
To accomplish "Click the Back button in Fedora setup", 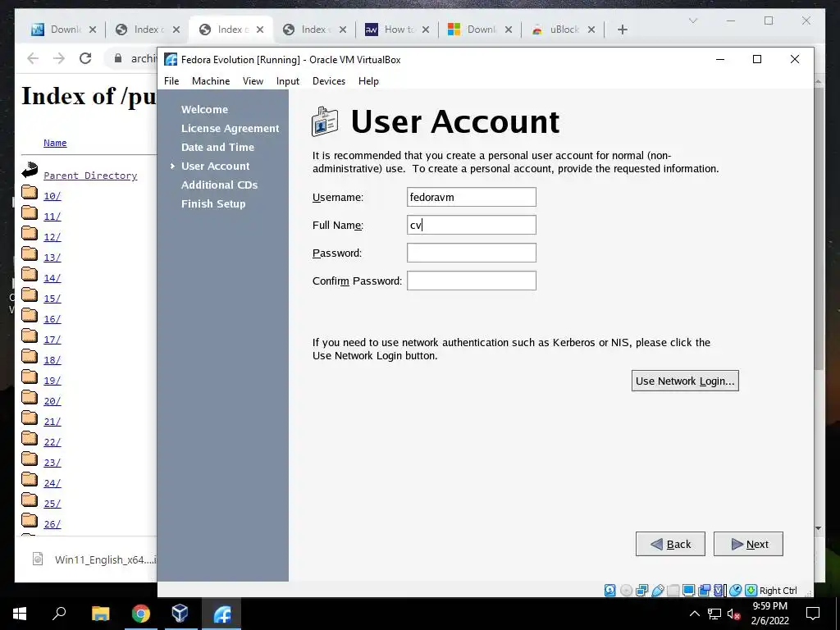I will 670,544.
